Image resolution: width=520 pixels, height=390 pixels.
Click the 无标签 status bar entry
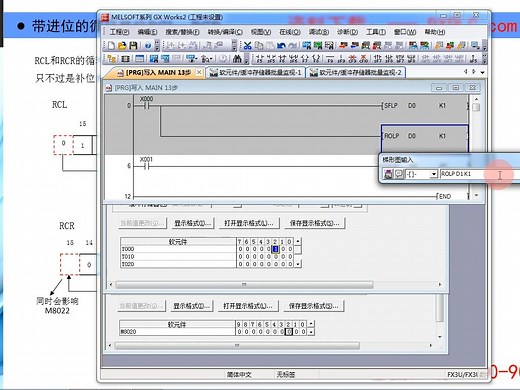(286, 375)
